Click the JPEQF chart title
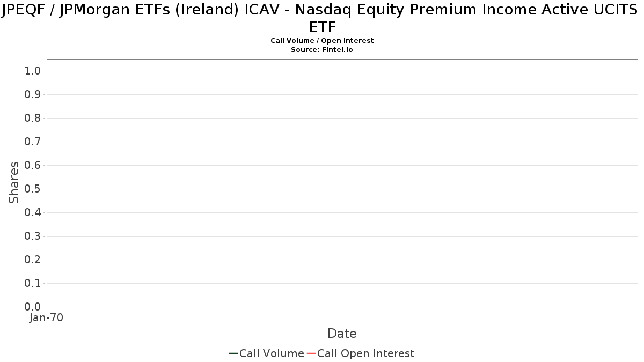The image size is (644, 362). [322, 18]
